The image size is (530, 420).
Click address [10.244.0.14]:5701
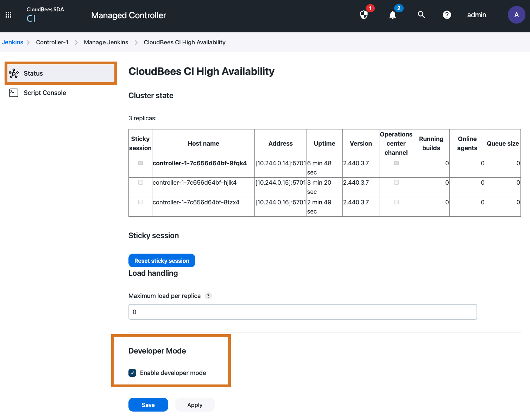[x=281, y=163]
